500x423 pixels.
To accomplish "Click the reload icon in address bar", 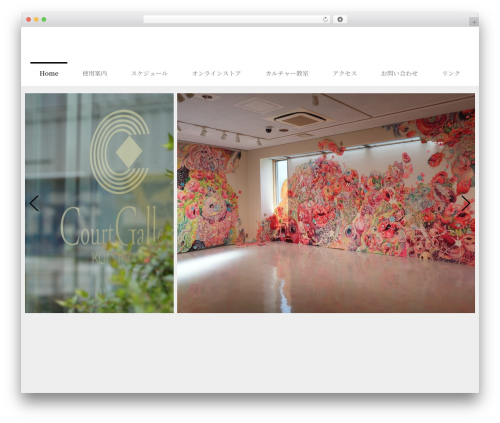I will [325, 19].
